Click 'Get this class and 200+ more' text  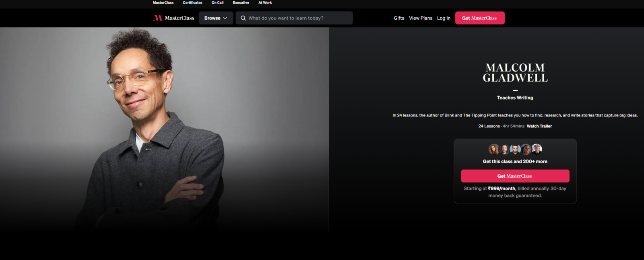click(515, 162)
